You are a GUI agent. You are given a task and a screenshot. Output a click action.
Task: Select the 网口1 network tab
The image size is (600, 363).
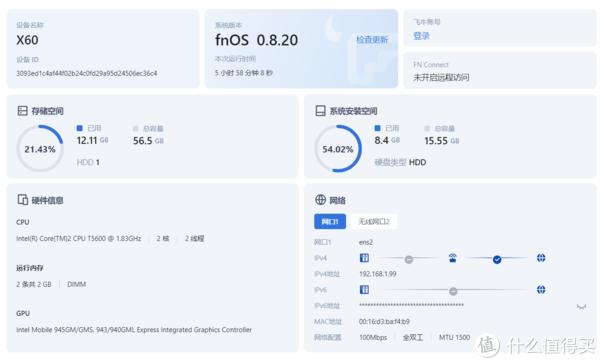tap(330, 221)
